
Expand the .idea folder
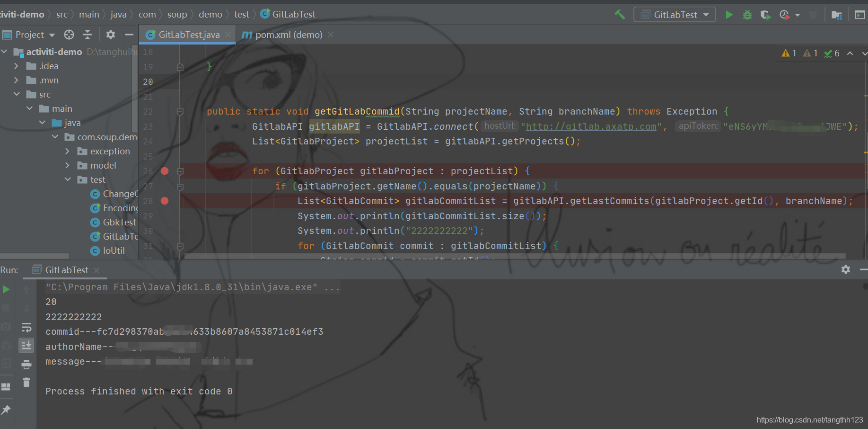17,66
